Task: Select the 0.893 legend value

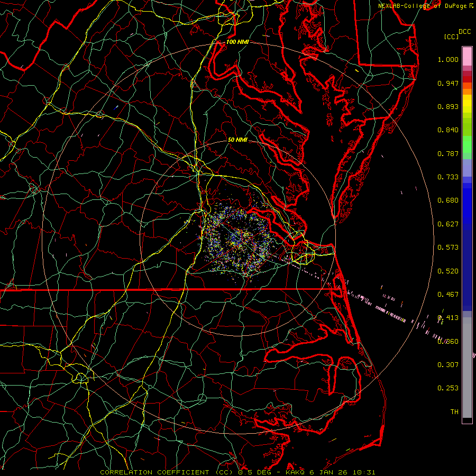Action: [448, 106]
